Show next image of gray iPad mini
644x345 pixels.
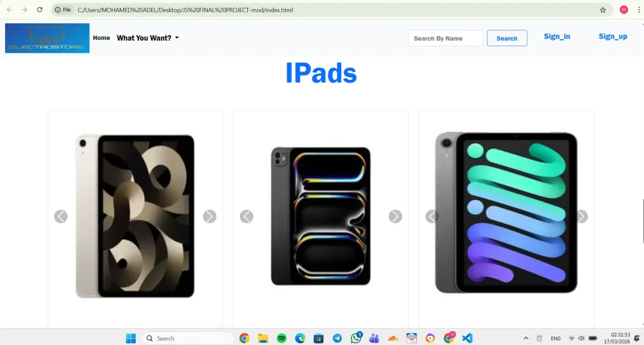pyautogui.click(x=581, y=216)
